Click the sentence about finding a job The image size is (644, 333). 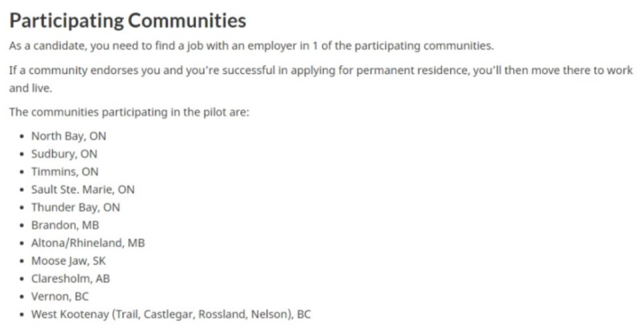coord(251,46)
